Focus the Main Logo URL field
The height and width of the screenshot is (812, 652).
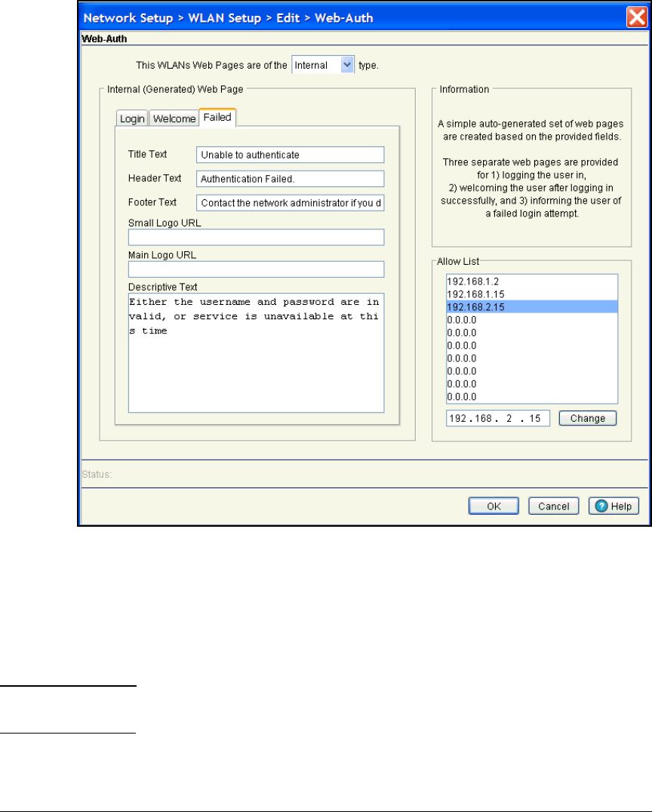pyautogui.click(x=257, y=269)
